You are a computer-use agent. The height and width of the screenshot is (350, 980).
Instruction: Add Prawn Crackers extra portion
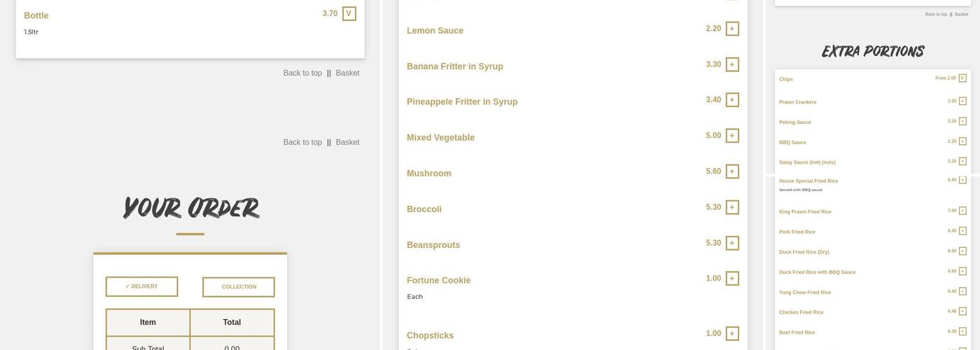pos(962,101)
